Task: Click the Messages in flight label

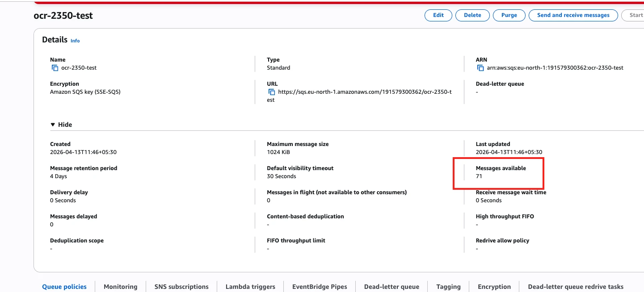Action: pos(337,192)
